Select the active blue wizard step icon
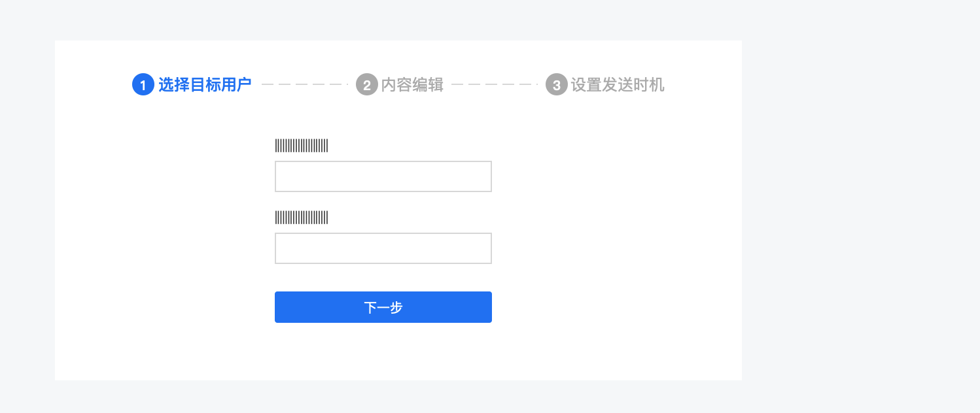 click(x=143, y=85)
